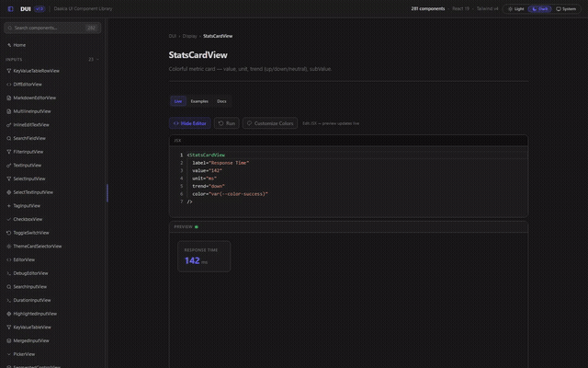Open the Live tab
588x368 pixels.
coord(178,101)
